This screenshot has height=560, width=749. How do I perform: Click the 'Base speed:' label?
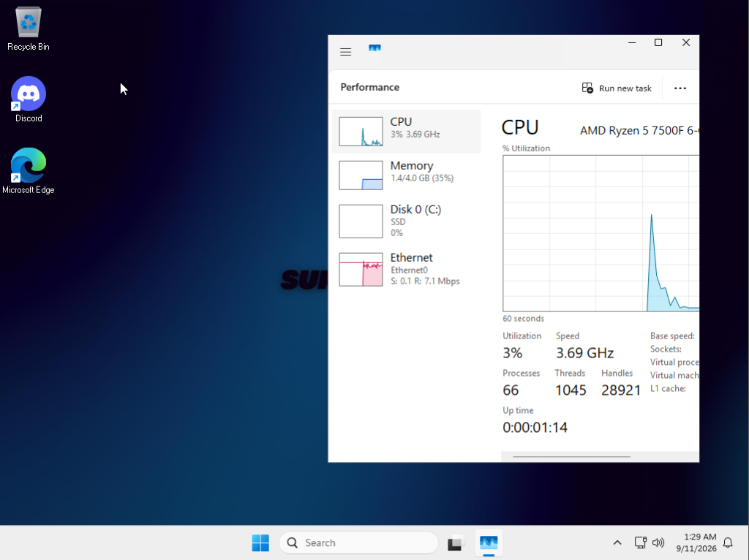coord(672,336)
